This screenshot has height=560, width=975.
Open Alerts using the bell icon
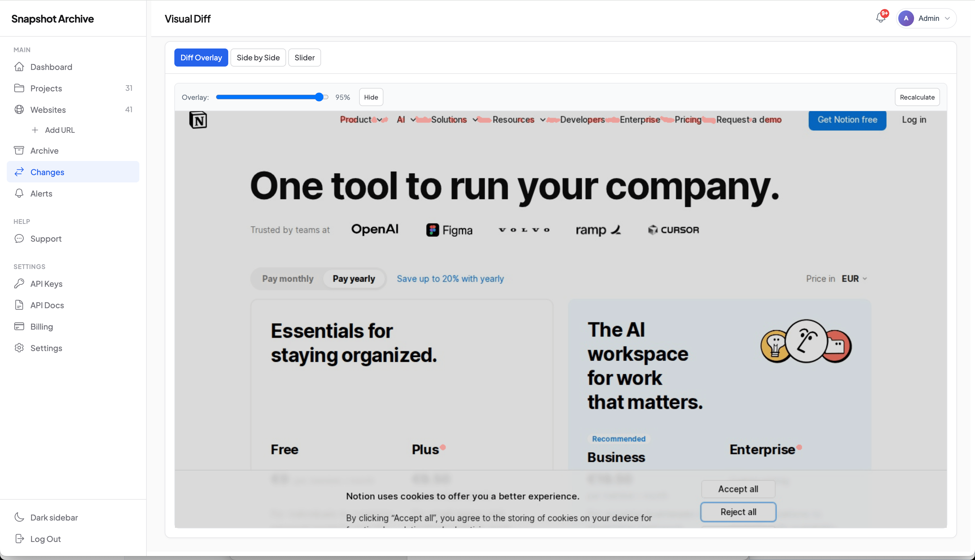19,193
